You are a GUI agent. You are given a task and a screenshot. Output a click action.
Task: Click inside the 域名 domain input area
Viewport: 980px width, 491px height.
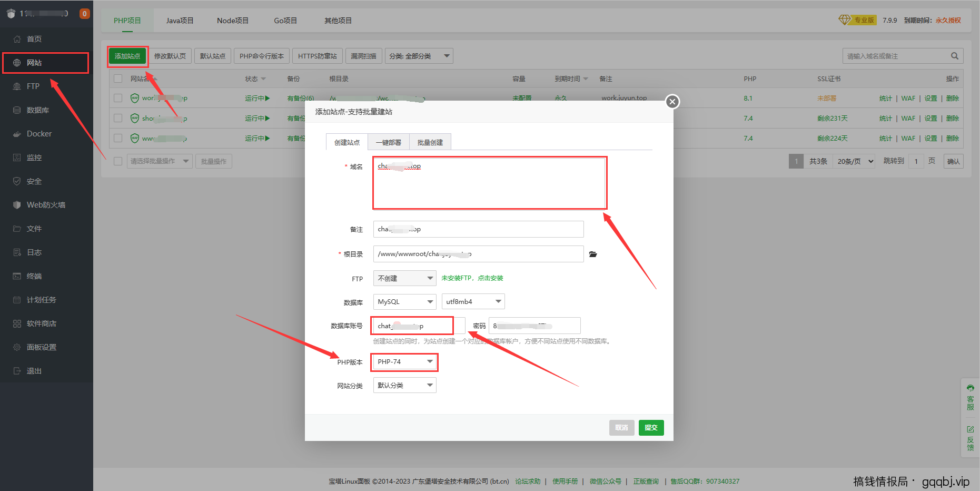489,182
